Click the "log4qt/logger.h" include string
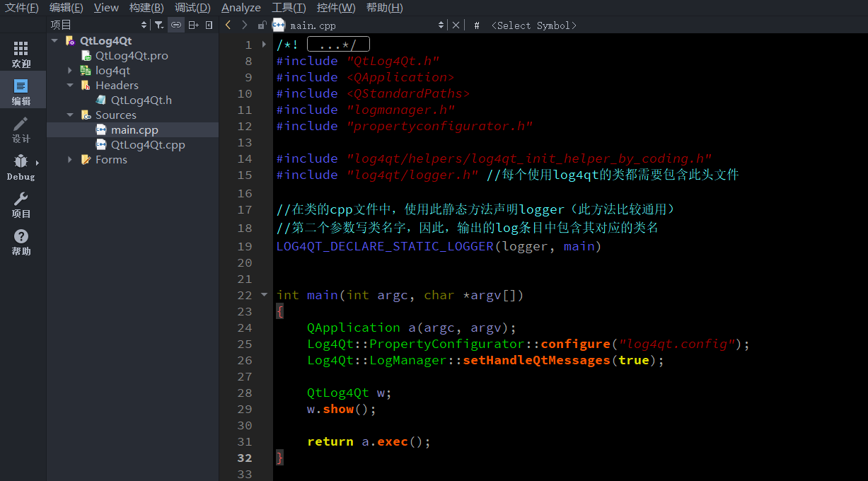This screenshot has height=481, width=868. coord(412,175)
